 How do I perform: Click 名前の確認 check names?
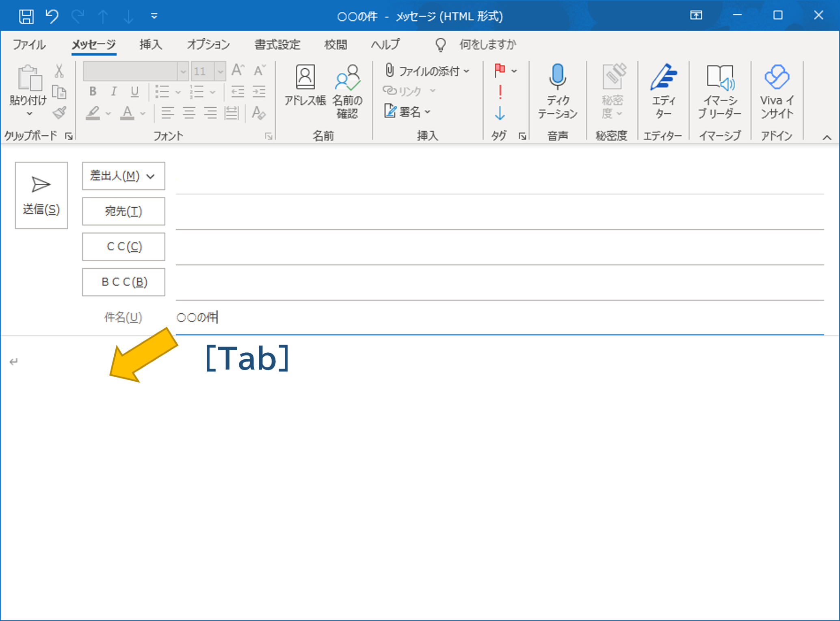tap(348, 91)
